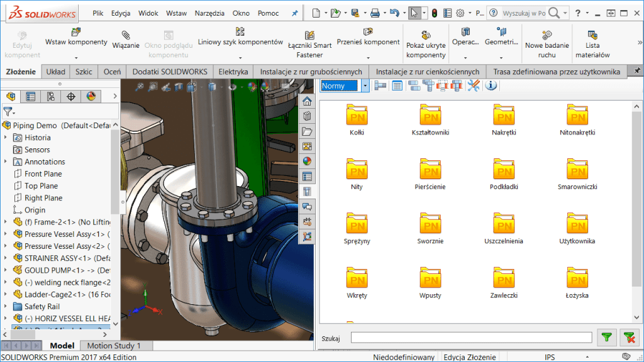Screen dimensions: 644x362
Task: Select the bolt fastener library task pane icon
Action: (307, 192)
